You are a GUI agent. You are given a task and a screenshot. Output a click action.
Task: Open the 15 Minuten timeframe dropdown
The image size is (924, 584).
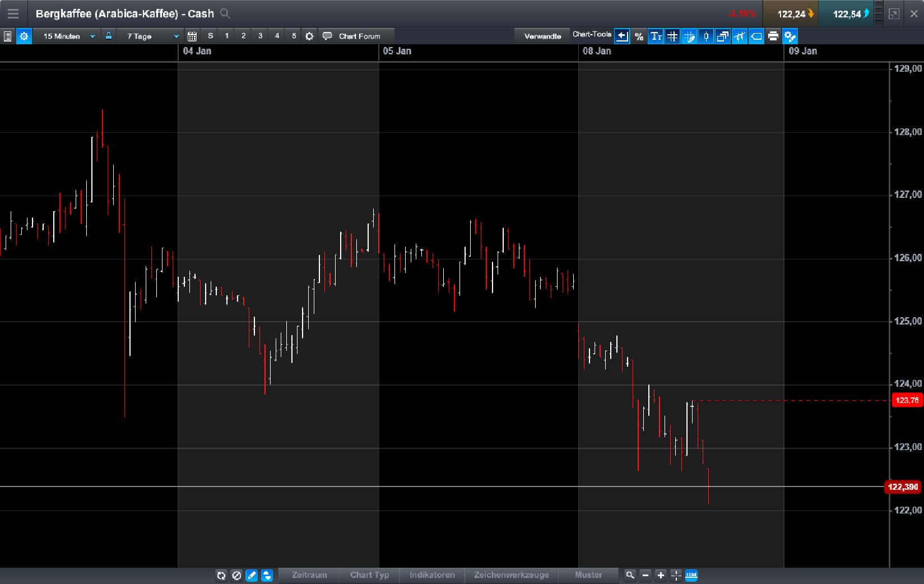tap(66, 36)
